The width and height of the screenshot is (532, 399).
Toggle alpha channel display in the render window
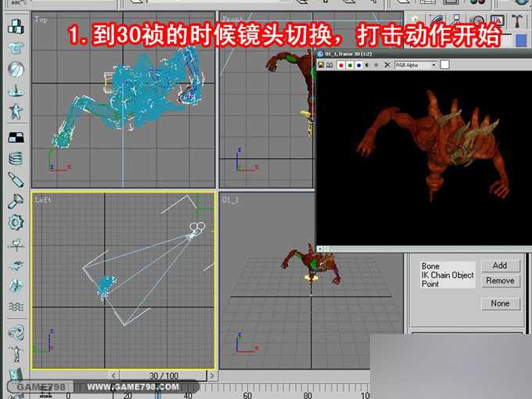368,65
